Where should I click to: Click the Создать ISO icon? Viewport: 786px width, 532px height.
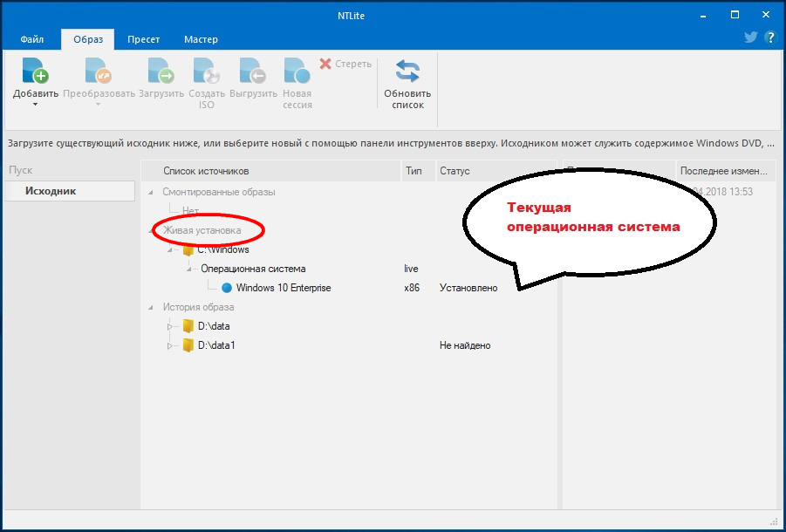pyautogui.click(x=207, y=70)
